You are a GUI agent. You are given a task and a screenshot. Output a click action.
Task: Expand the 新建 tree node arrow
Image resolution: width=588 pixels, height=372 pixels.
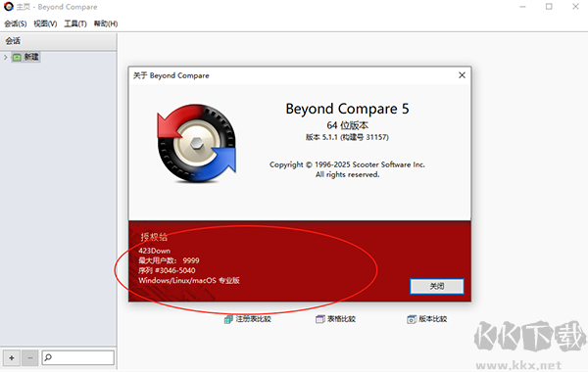click(5, 58)
